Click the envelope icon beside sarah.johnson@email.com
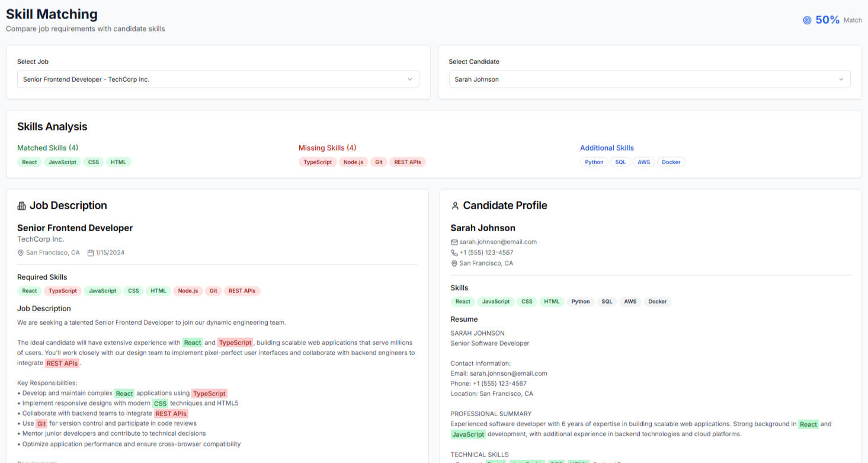The width and height of the screenshot is (868, 463). coord(454,242)
